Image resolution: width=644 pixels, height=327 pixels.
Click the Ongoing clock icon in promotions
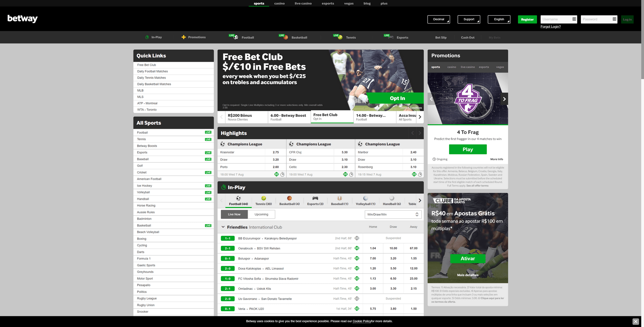pos(434,159)
